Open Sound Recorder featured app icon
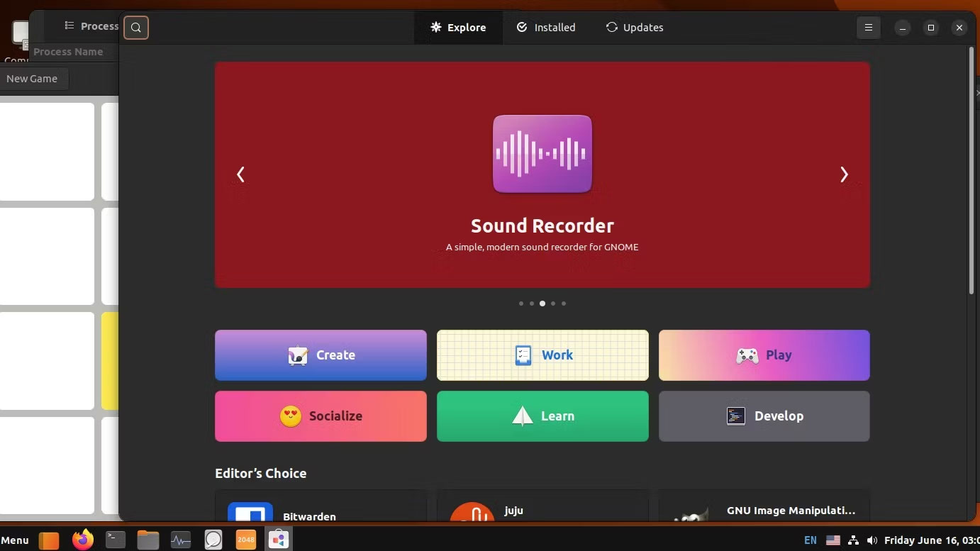This screenshot has width=980, height=551. tap(542, 154)
